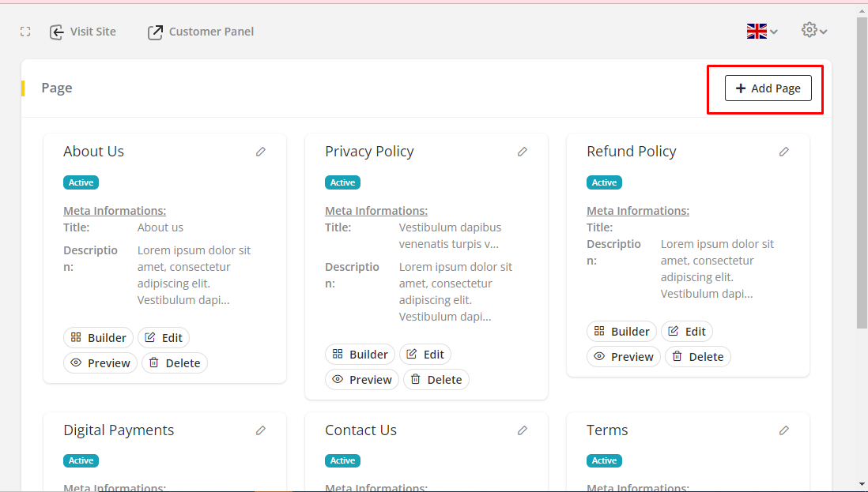Open Builder for About Us page
This screenshot has height=492, width=868.
[98, 338]
